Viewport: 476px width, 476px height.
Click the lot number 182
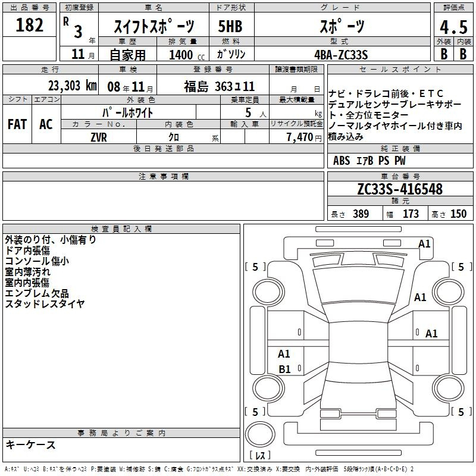point(30,26)
